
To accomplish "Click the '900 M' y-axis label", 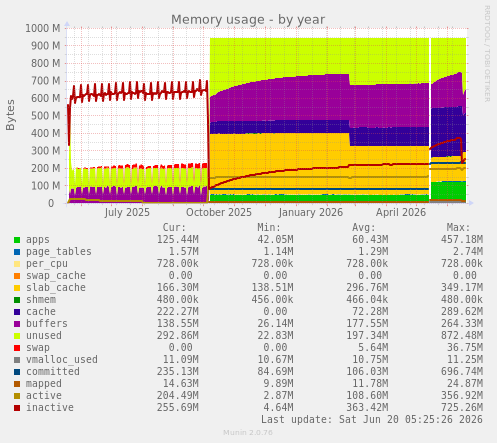I will [x=46, y=46].
